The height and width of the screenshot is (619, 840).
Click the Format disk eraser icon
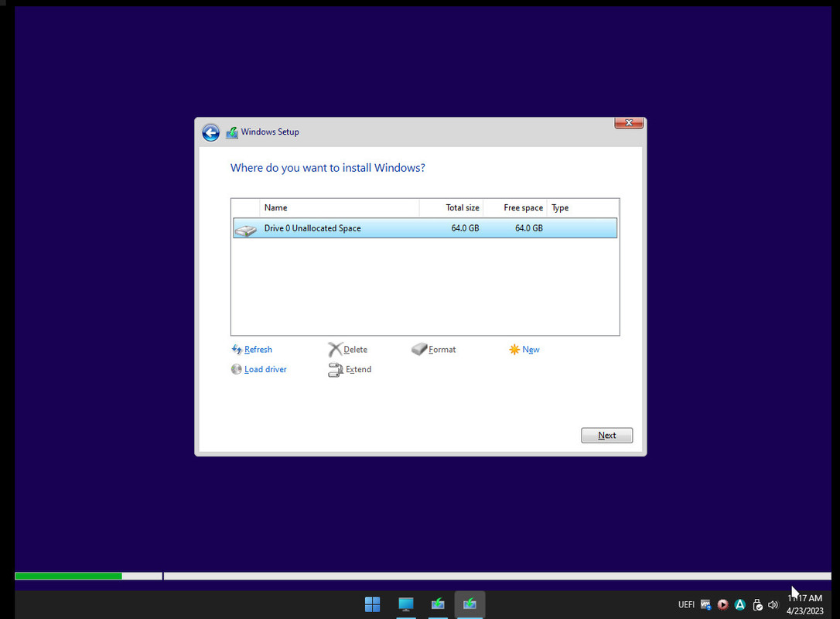(419, 350)
